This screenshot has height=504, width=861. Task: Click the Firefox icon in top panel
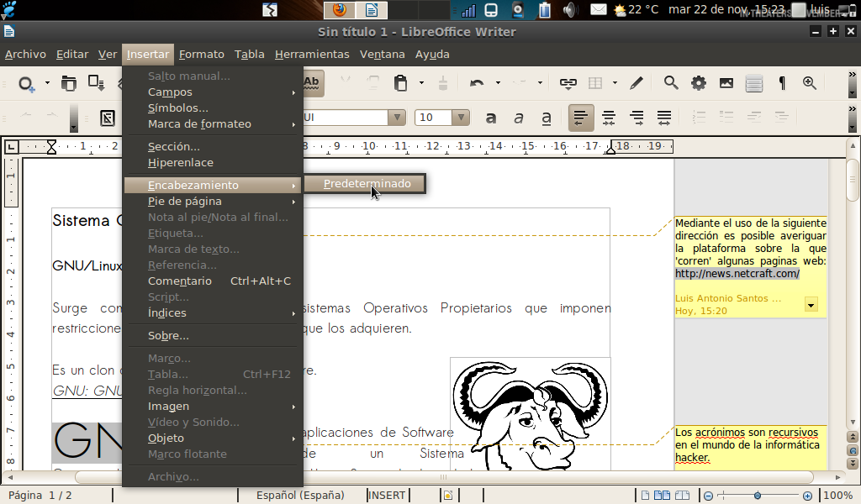click(340, 10)
